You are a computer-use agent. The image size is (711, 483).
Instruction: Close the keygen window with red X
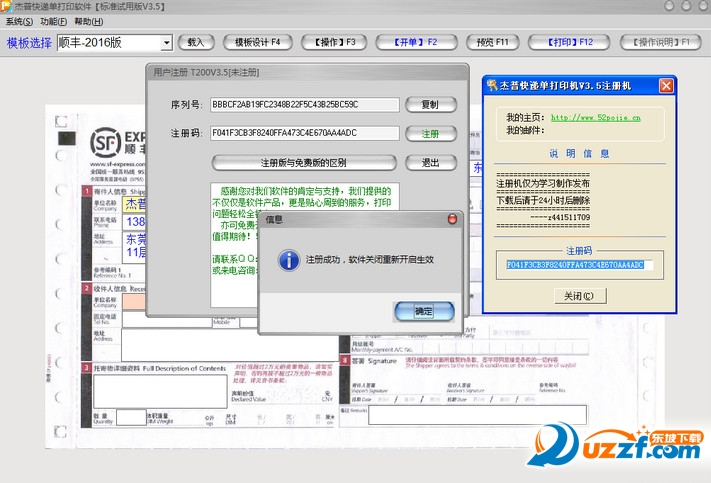(x=666, y=86)
